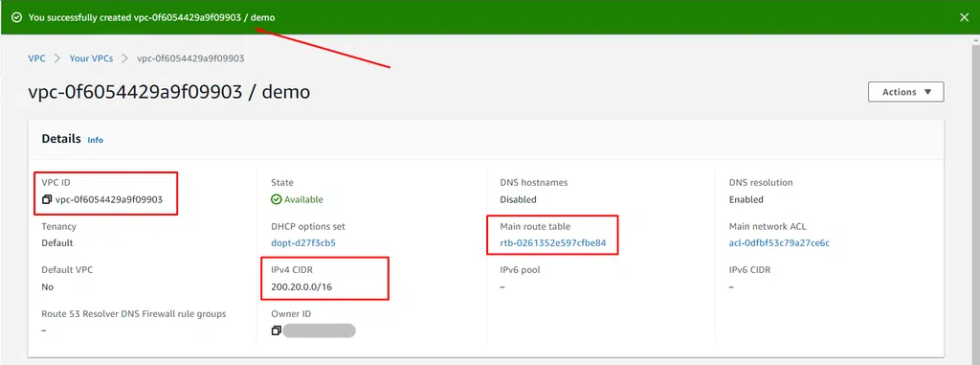Click the Details section heading

pyautogui.click(x=61, y=139)
